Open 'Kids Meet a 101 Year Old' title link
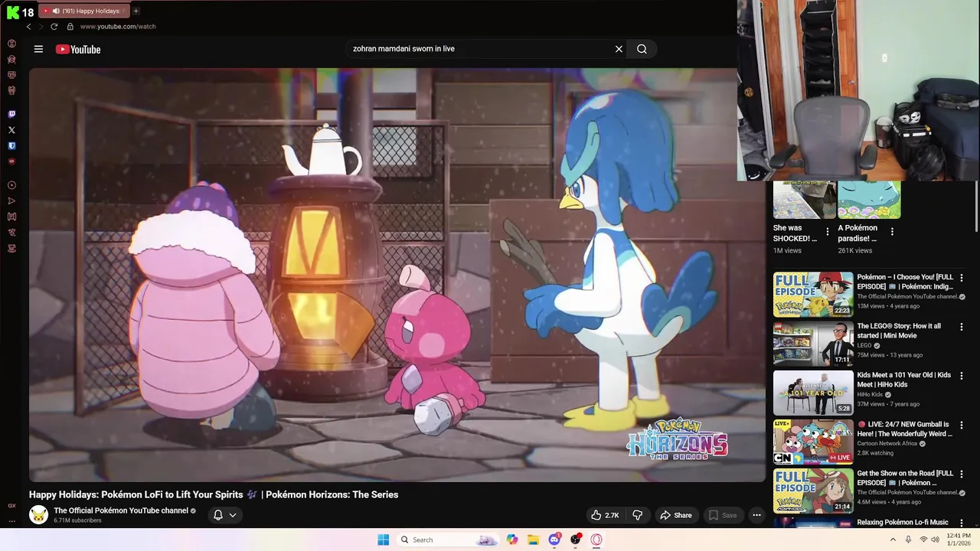Viewport: 980px width, 551px height. click(903, 380)
